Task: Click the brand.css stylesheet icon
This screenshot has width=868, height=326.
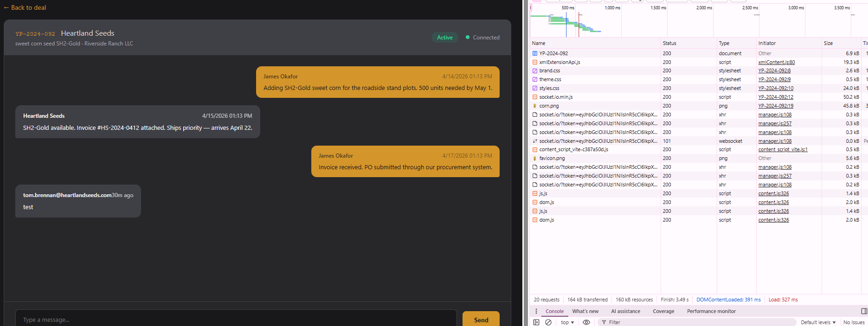Action: 535,71
